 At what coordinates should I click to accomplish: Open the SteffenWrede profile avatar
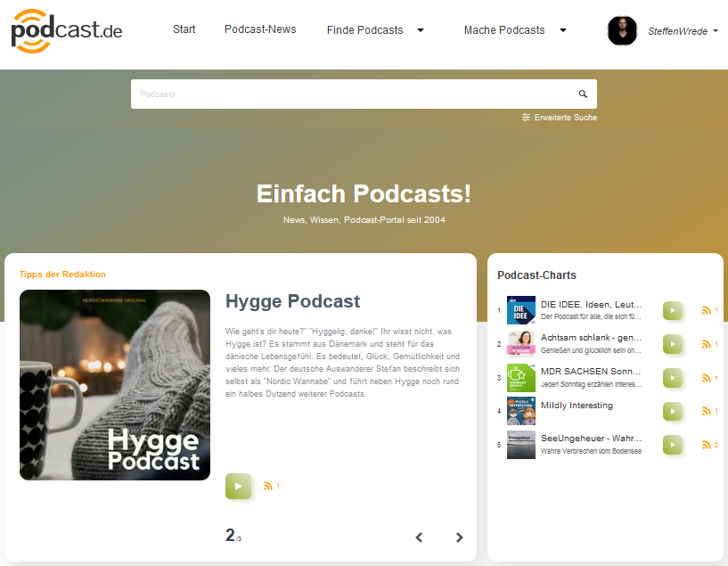coord(622,30)
